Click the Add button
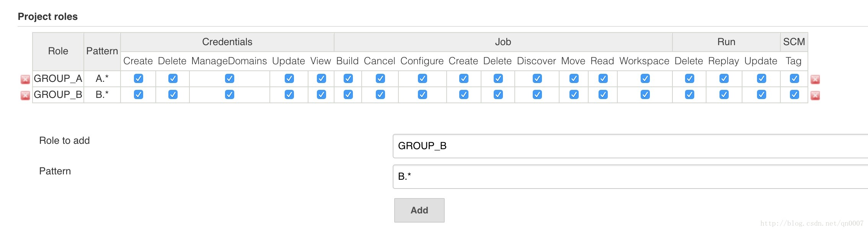This screenshot has height=231, width=868. [x=419, y=210]
